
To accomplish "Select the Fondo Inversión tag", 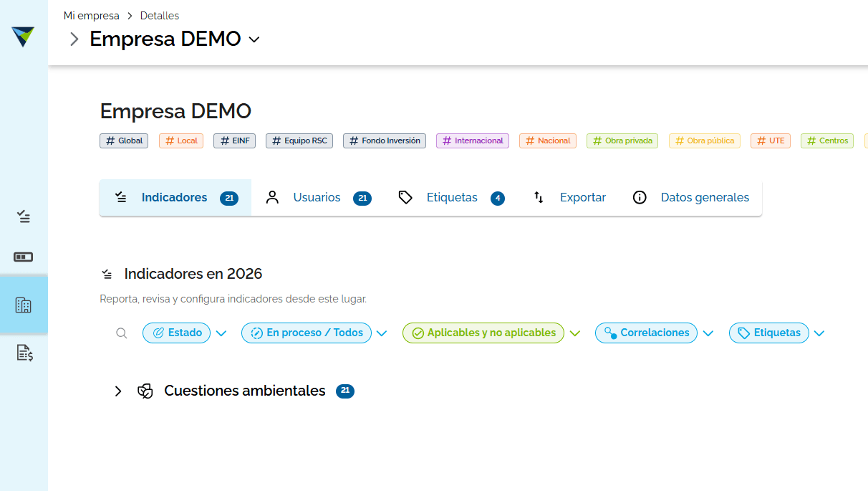I will [x=385, y=140].
